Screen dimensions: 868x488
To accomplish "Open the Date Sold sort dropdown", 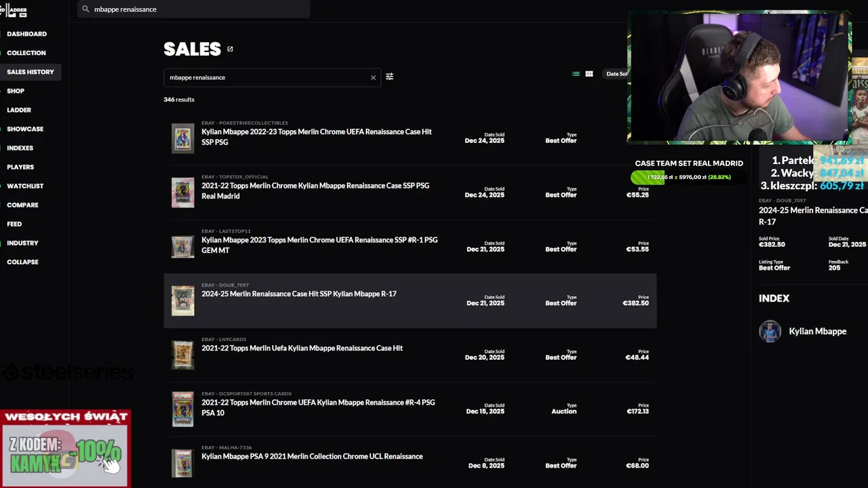I will pos(616,74).
